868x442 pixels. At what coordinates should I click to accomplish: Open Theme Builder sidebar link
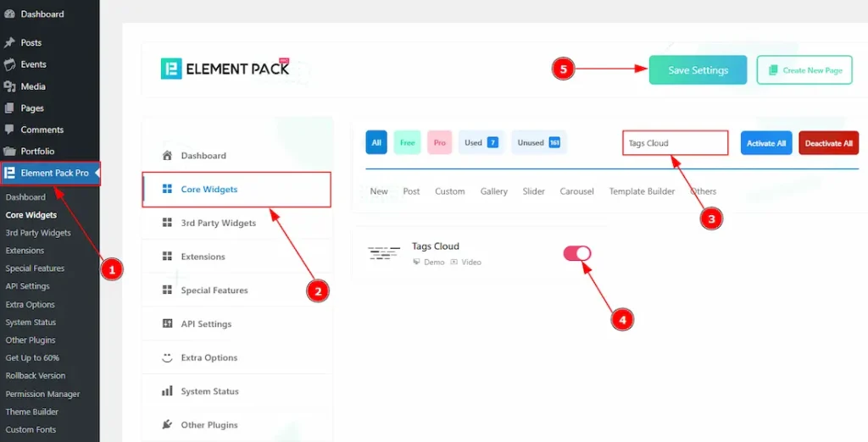[x=32, y=412]
